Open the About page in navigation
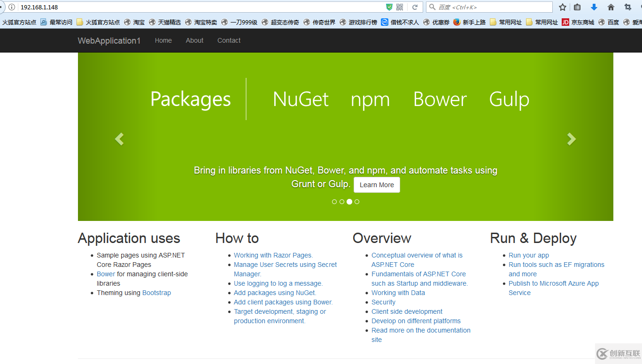 coord(194,40)
